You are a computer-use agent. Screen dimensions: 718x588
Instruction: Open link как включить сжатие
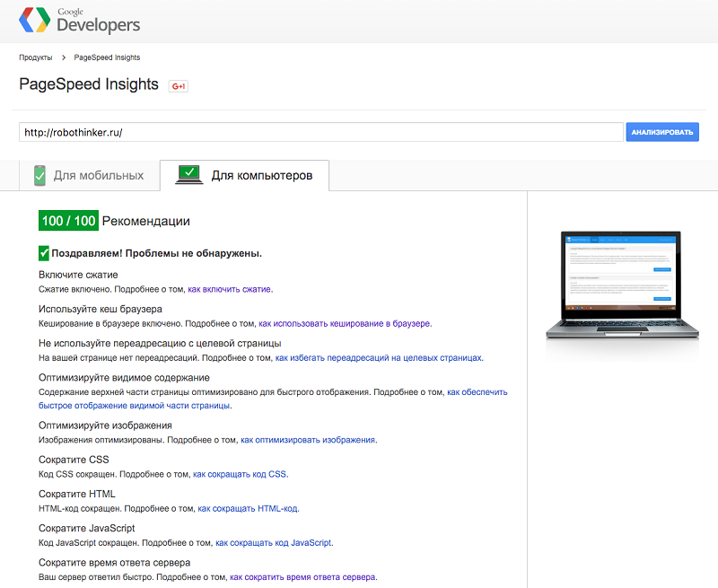[230, 289]
